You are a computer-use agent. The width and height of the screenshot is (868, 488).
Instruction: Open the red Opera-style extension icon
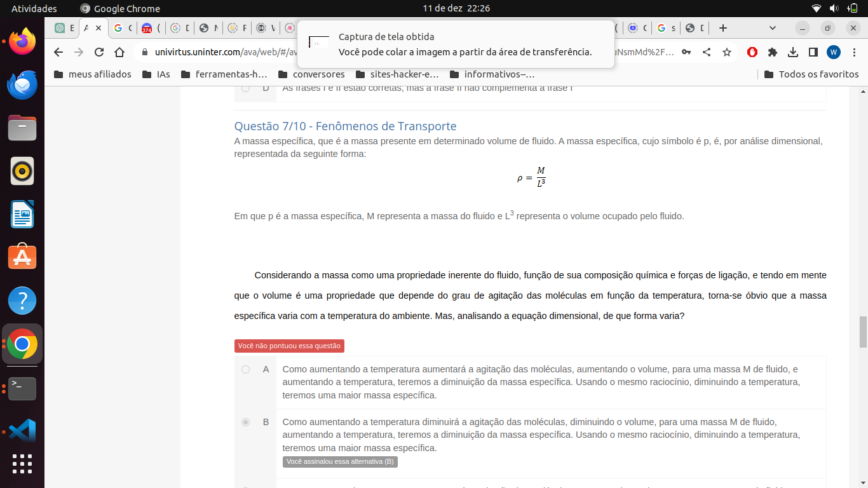(752, 52)
